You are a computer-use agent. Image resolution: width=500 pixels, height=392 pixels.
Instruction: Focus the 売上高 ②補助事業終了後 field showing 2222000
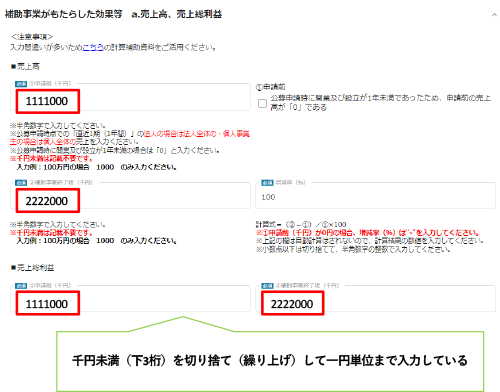130,196
